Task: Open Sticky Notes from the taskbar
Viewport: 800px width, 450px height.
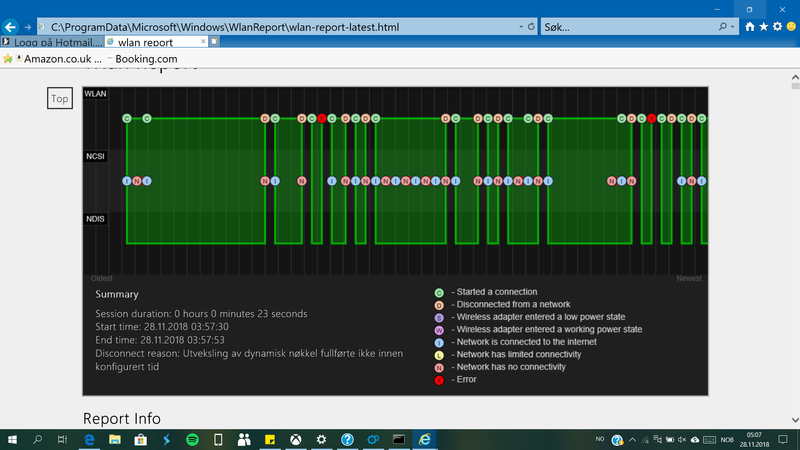Action: [270, 439]
